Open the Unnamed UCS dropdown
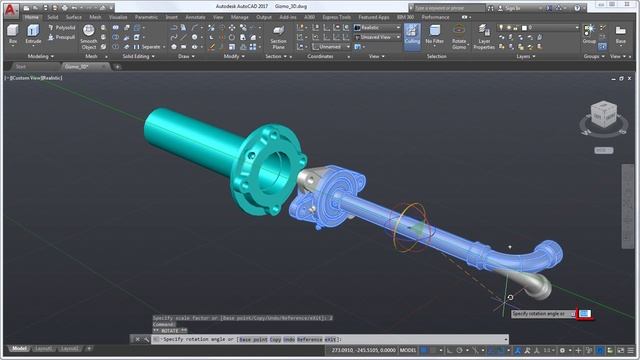 331,47
